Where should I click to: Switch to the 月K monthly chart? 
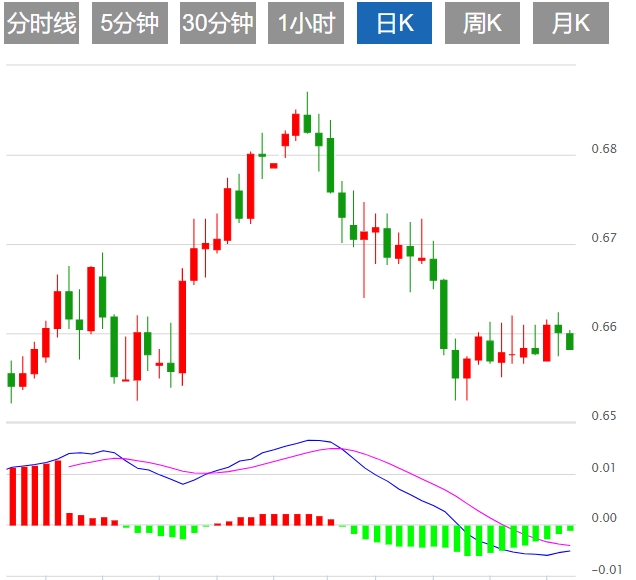point(571,23)
